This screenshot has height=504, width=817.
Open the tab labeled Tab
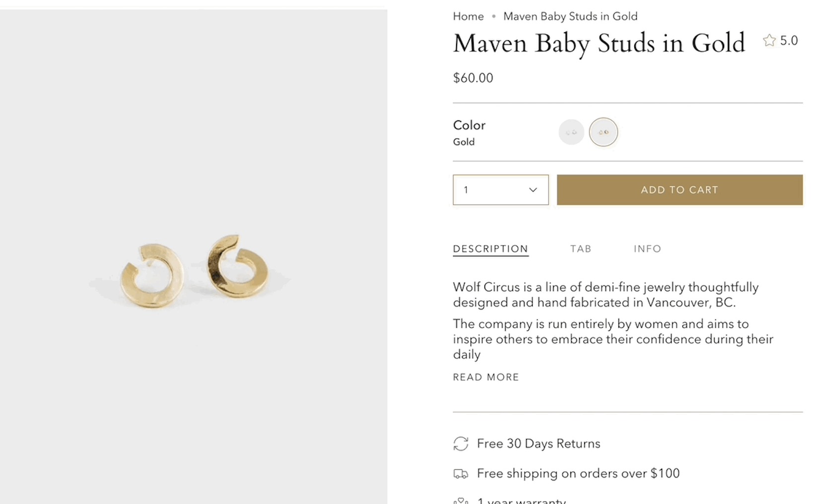point(580,249)
